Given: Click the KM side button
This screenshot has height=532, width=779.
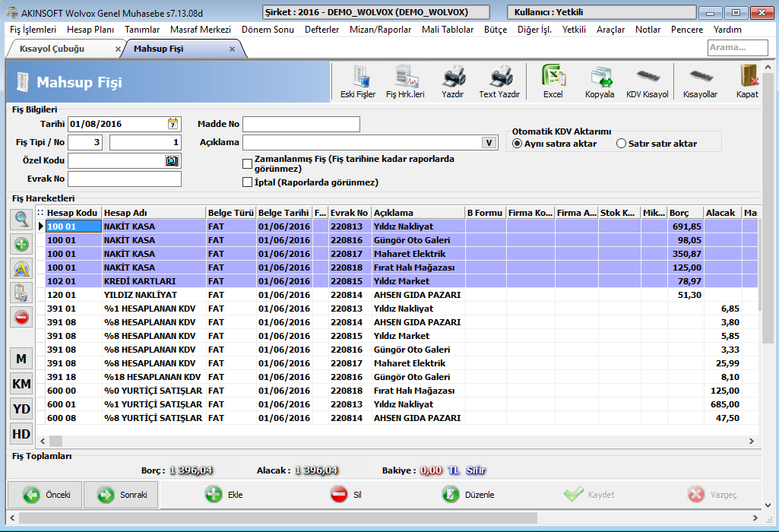Looking at the screenshot, I should click(x=21, y=384).
